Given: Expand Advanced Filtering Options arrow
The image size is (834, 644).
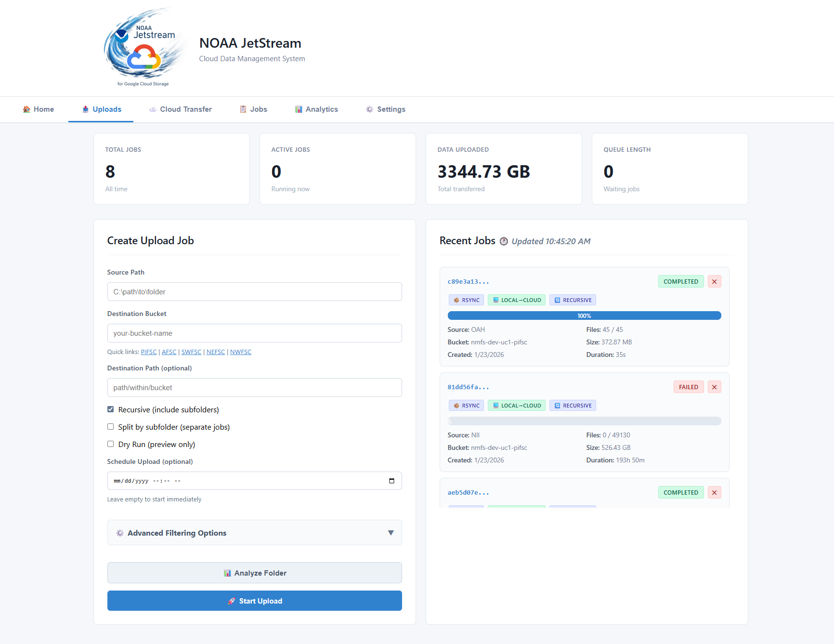Looking at the screenshot, I should (x=391, y=533).
